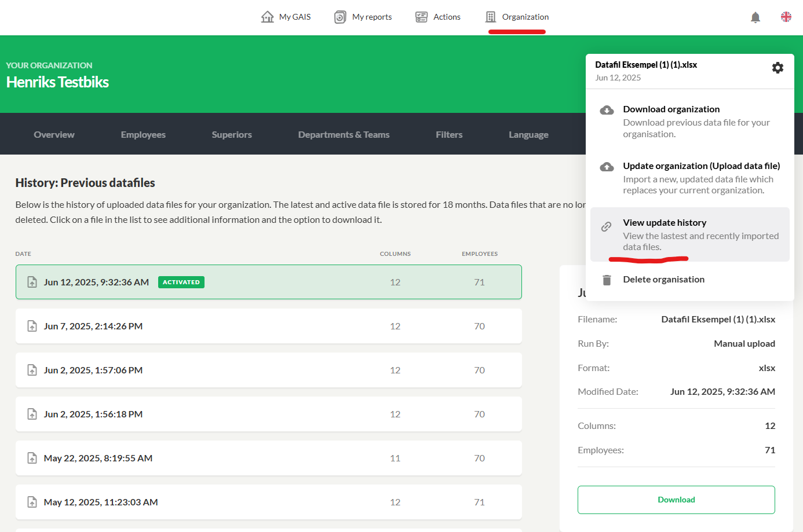The image size is (803, 532).
Task: Click file icon for Jun 12, 2025 entry
Action: tap(32, 282)
